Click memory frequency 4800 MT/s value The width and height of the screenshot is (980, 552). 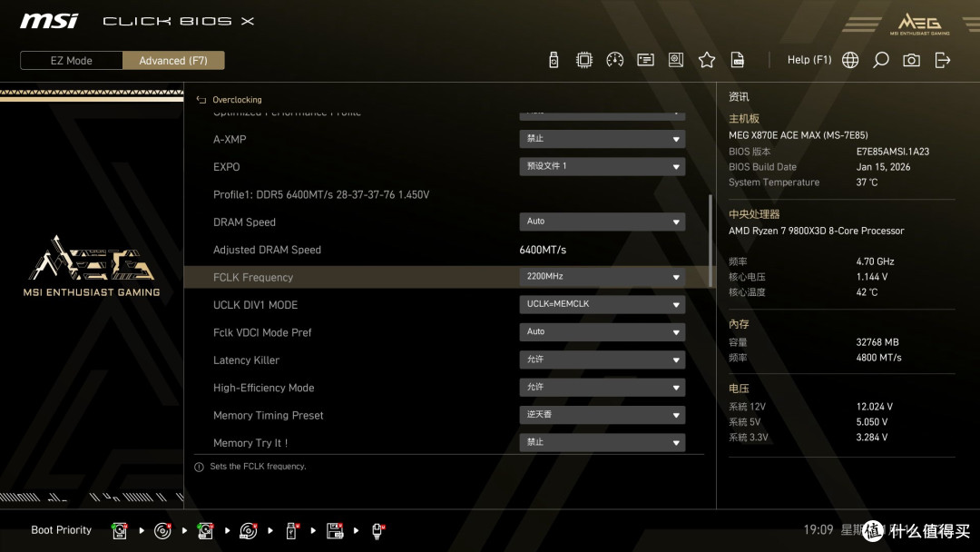(878, 358)
